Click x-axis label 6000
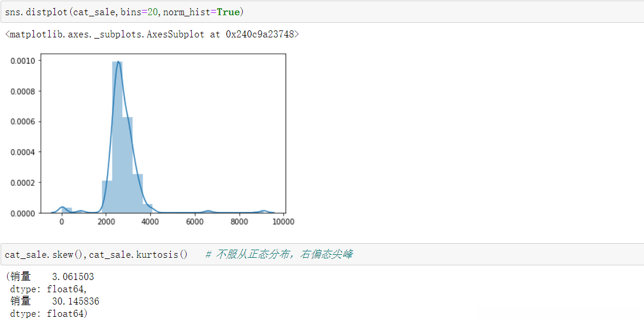644x325 pixels. pos(195,221)
